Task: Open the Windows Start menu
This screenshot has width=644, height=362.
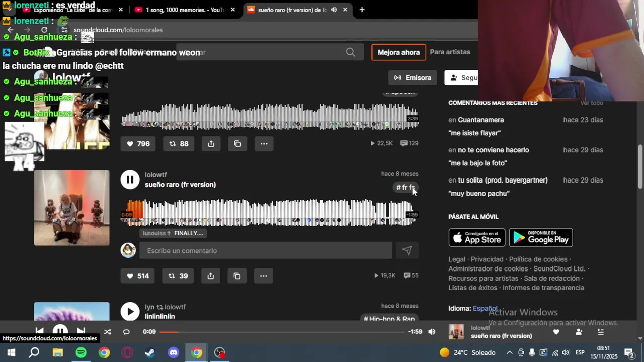Action: click(11, 353)
